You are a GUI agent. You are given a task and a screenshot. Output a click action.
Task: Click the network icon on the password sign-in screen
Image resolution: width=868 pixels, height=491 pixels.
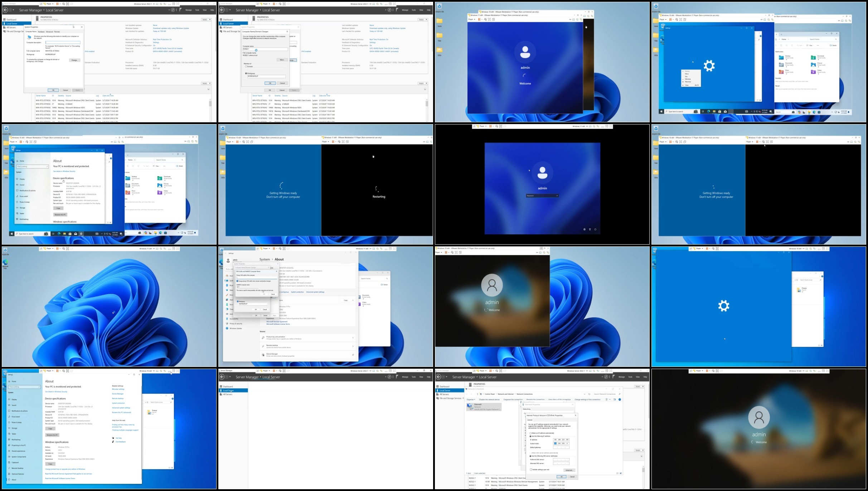(x=585, y=230)
